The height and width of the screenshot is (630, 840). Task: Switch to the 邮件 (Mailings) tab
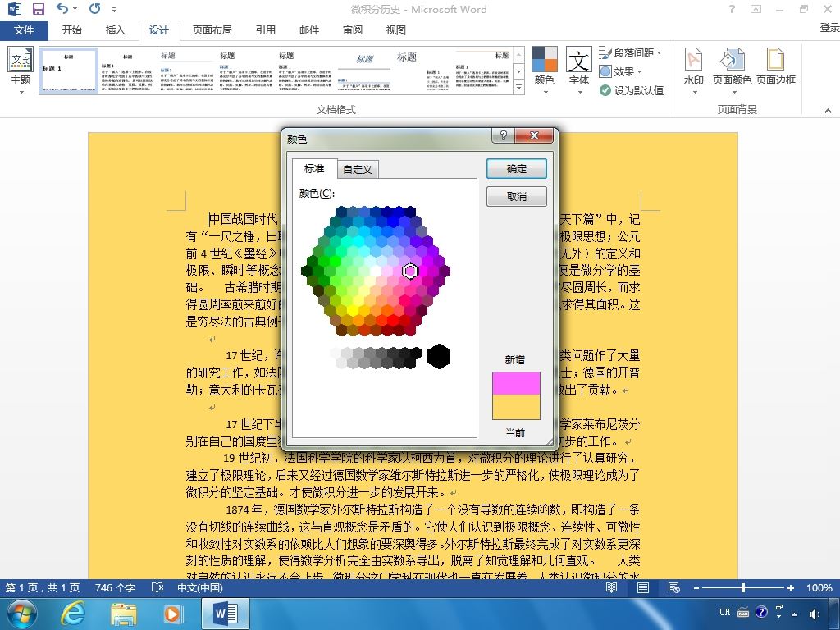tap(309, 30)
